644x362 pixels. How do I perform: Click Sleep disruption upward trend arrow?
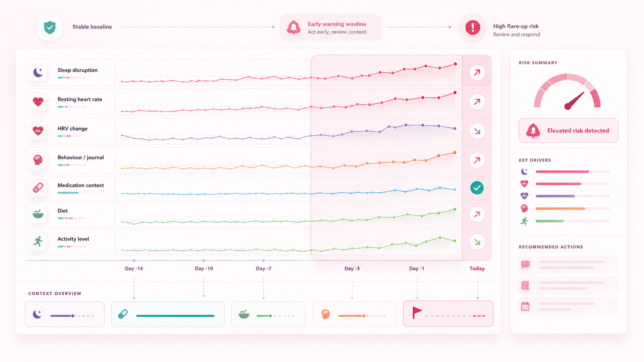477,72
